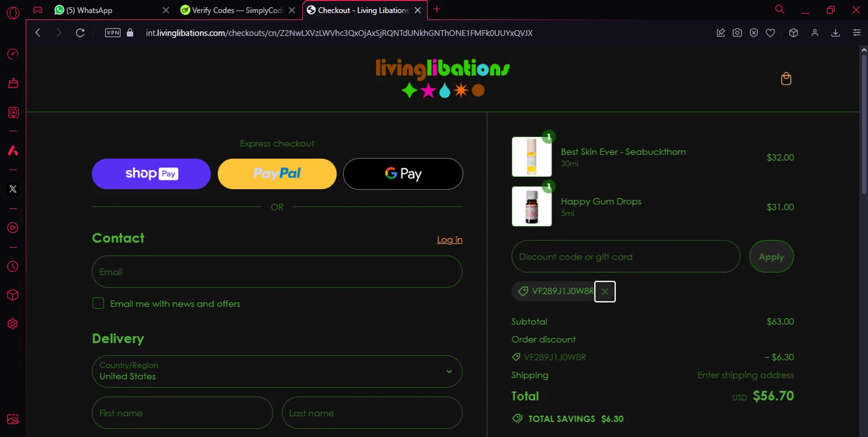
Task: Pay with PayPal button
Action: pyautogui.click(x=277, y=174)
